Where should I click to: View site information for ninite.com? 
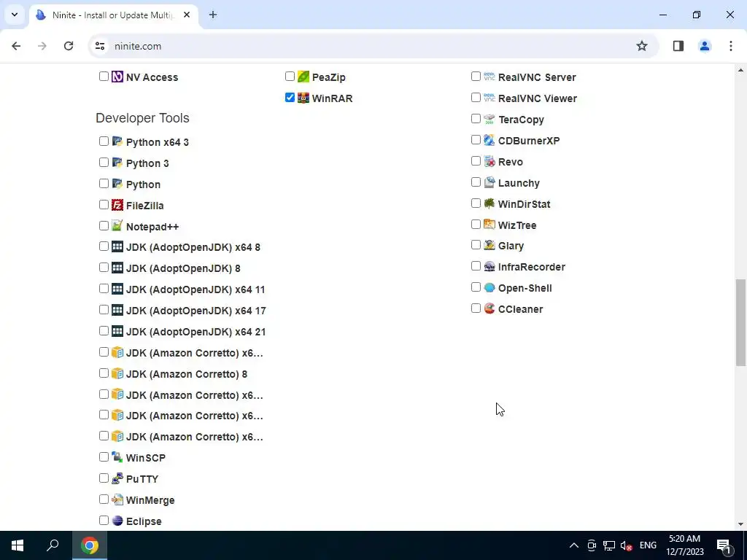click(100, 46)
